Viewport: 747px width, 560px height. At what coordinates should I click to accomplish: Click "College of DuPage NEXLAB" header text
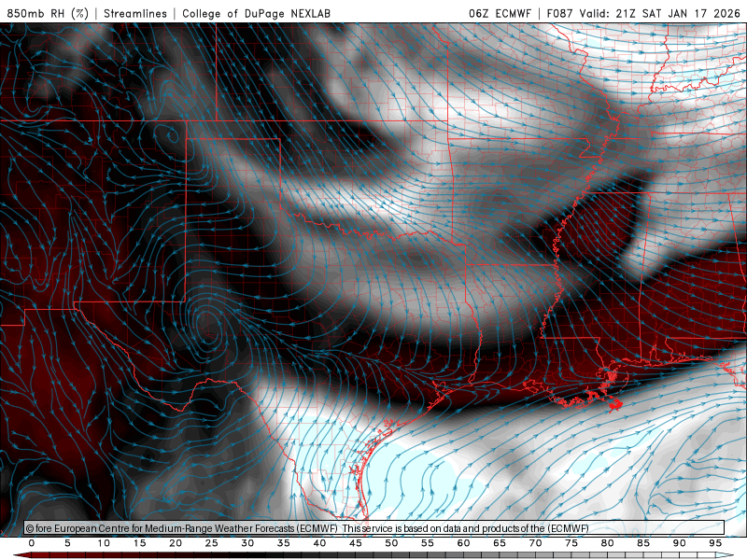[256, 13]
